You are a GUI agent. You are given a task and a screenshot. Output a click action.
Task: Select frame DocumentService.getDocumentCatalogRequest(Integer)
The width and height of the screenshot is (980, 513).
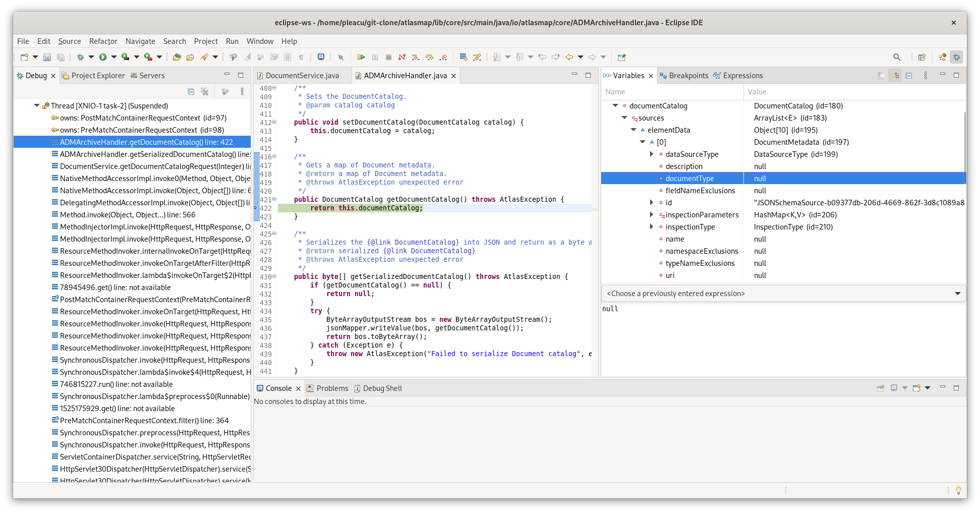click(x=150, y=166)
